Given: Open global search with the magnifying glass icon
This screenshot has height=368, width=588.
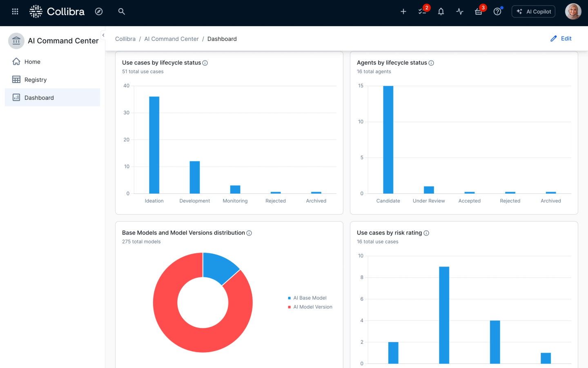Looking at the screenshot, I should [x=121, y=11].
